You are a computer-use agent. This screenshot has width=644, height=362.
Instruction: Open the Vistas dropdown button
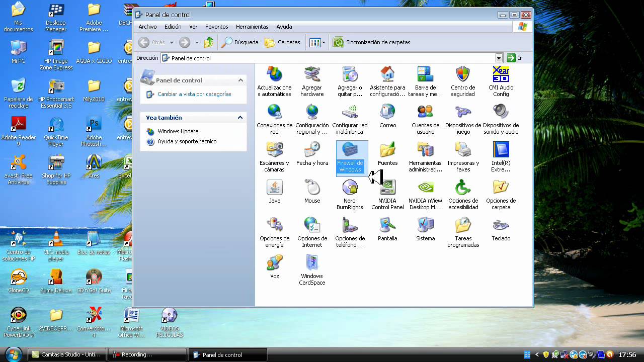coord(317,42)
